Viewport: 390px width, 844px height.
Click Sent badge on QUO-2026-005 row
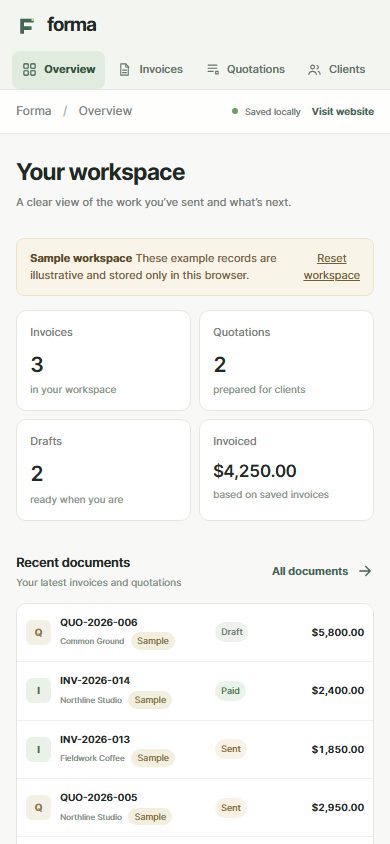[x=231, y=807]
